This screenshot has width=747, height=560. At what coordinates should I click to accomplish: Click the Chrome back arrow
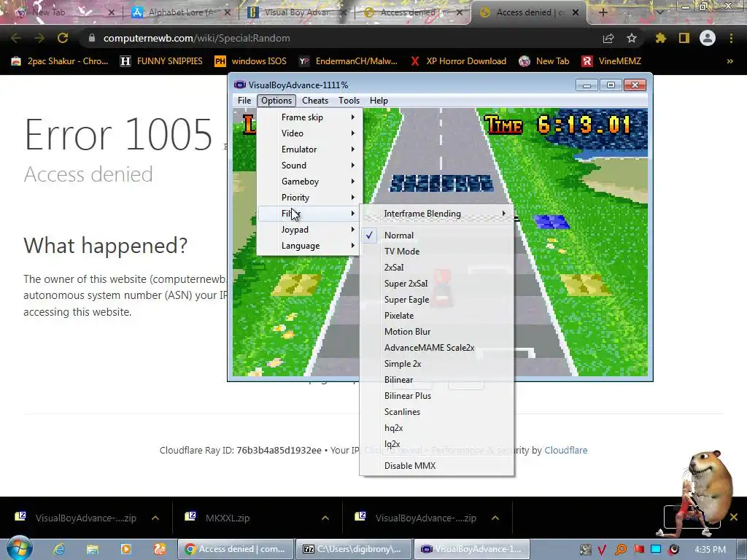tap(16, 38)
